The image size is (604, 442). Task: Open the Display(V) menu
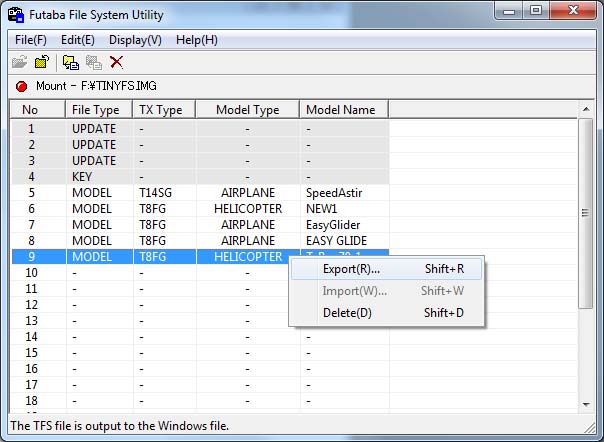[x=135, y=40]
